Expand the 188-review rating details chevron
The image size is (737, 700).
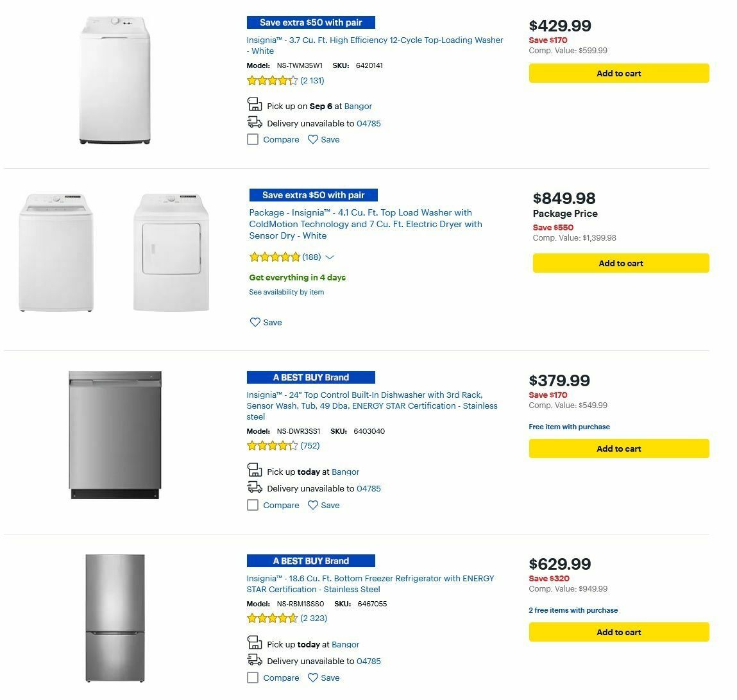(x=329, y=257)
